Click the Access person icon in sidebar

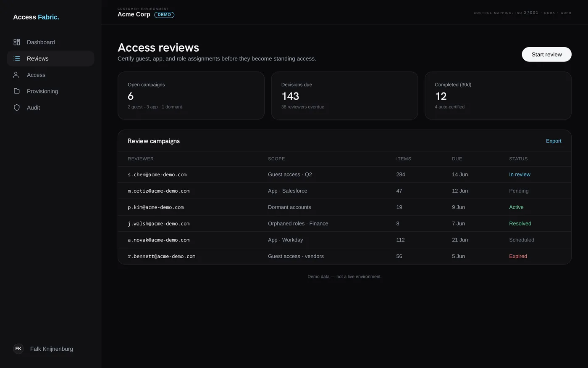click(x=16, y=75)
